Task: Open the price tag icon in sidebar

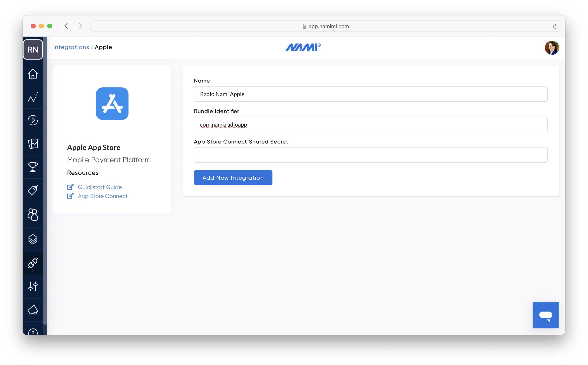Action: coord(33,190)
